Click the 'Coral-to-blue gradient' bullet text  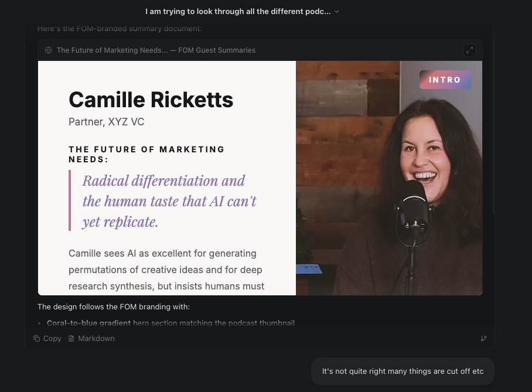click(x=88, y=323)
